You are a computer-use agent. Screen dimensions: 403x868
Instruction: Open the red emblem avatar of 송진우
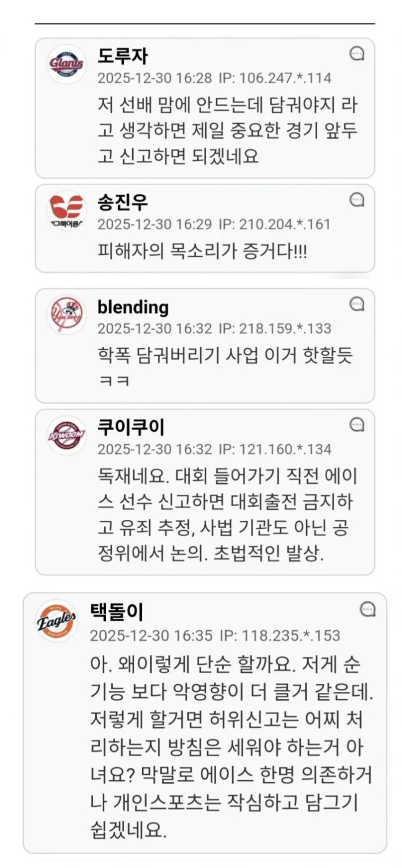click(x=66, y=209)
